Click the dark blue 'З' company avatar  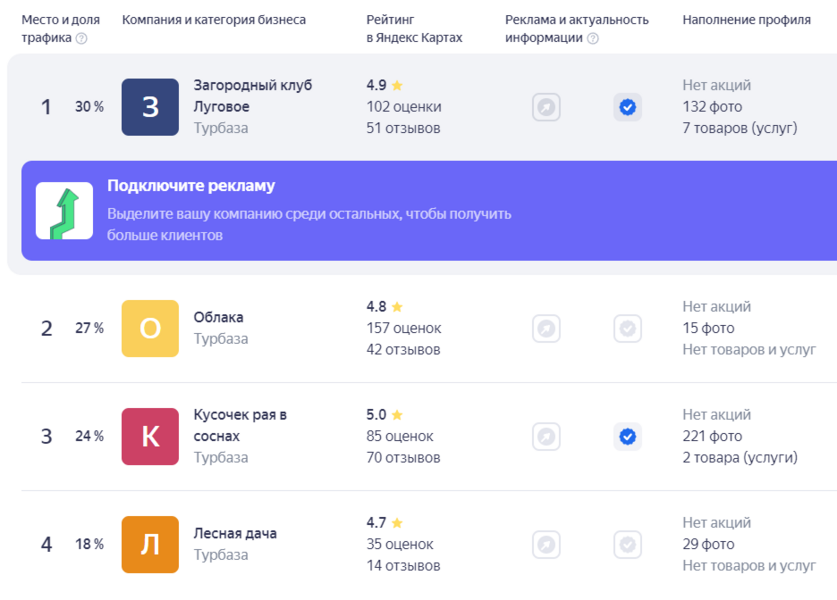click(x=150, y=107)
